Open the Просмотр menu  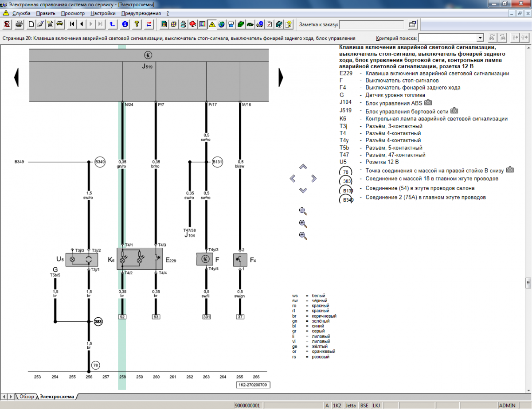point(73,13)
